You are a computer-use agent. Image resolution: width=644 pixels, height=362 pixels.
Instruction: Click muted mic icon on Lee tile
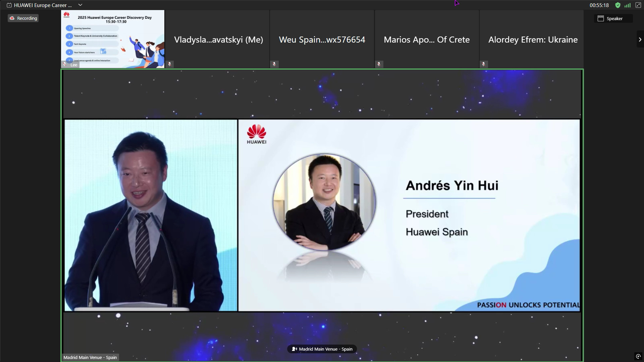[65, 64]
